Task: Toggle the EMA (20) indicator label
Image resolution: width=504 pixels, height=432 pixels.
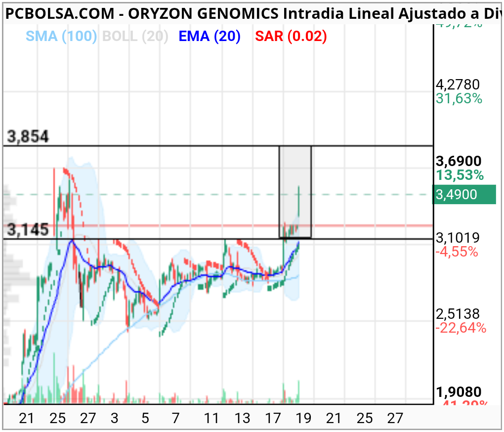Action: click(x=209, y=36)
